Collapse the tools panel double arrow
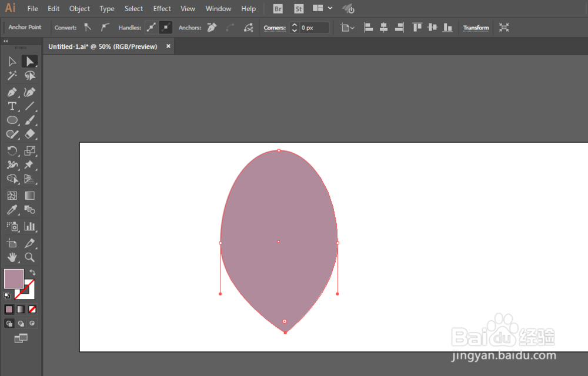Image resolution: width=588 pixels, height=376 pixels. [x=6, y=41]
